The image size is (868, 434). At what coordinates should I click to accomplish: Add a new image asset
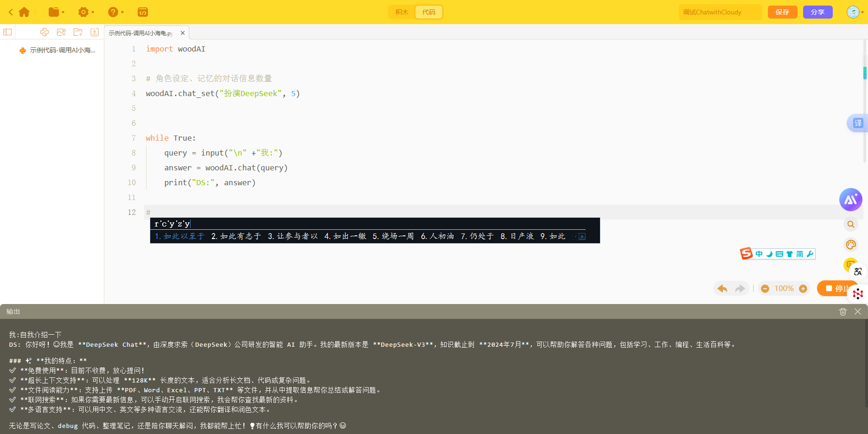point(61,32)
